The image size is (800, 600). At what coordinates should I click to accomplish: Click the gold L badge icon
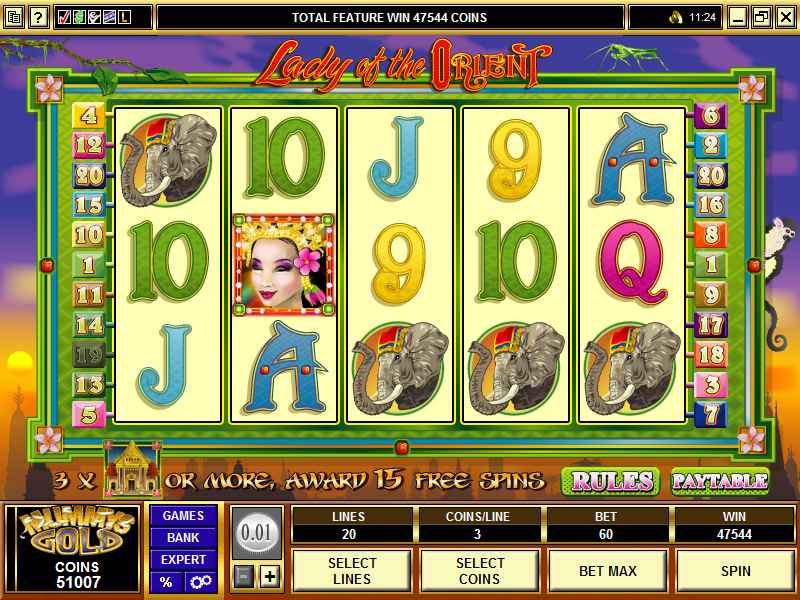(x=124, y=17)
